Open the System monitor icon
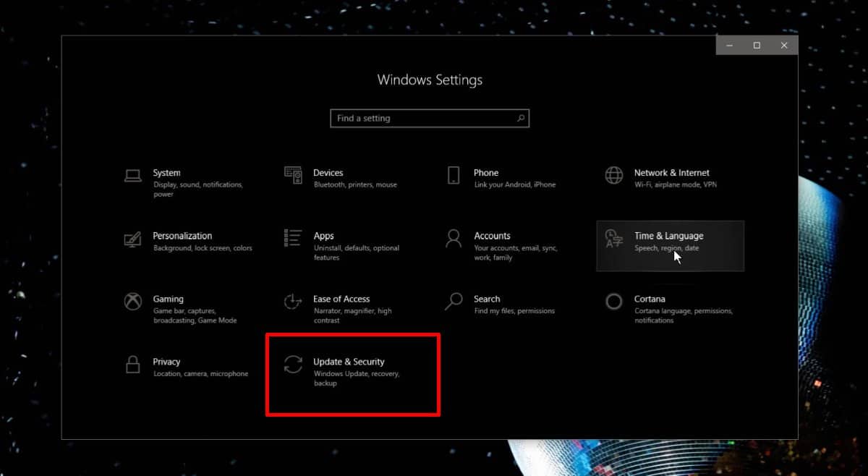This screenshot has height=476, width=868. point(132,175)
